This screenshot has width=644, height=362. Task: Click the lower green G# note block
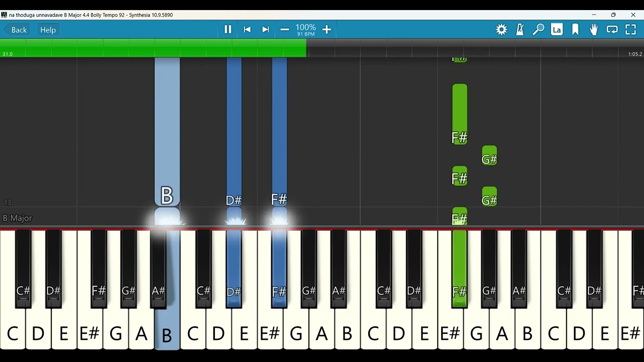(490, 197)
